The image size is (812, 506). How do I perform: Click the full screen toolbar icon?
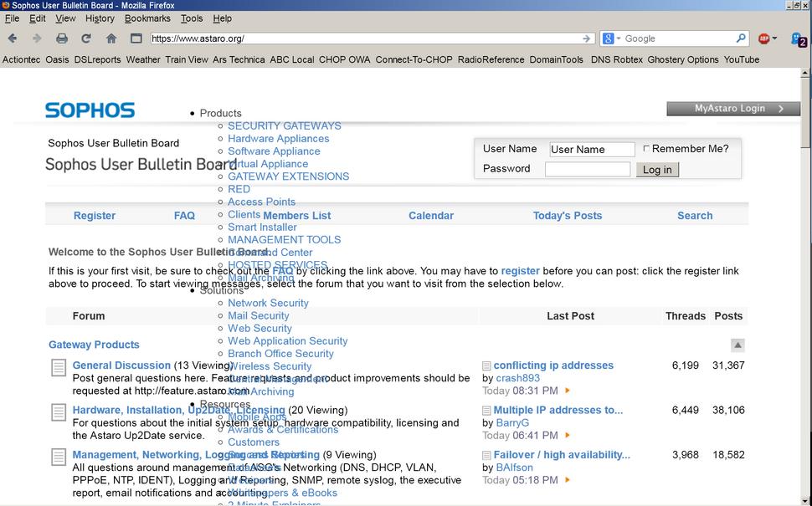coord(136,38)
